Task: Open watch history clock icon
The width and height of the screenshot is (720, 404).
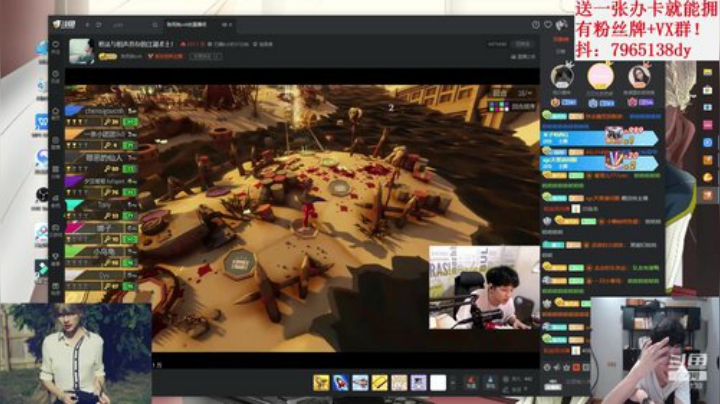Action: point(535,25)
